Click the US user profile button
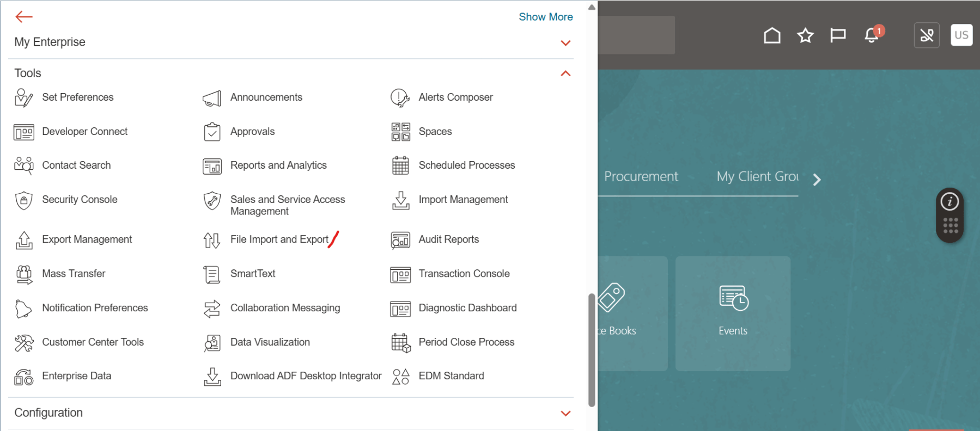Viewport: 980px width, 431px height. (961, 35)
